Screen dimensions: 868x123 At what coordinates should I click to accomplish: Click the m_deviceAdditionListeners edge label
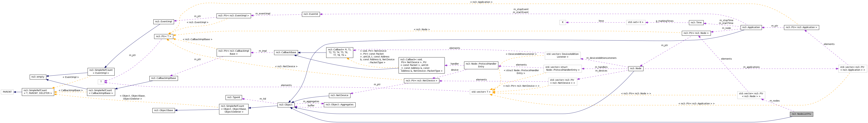coord(601,58)
